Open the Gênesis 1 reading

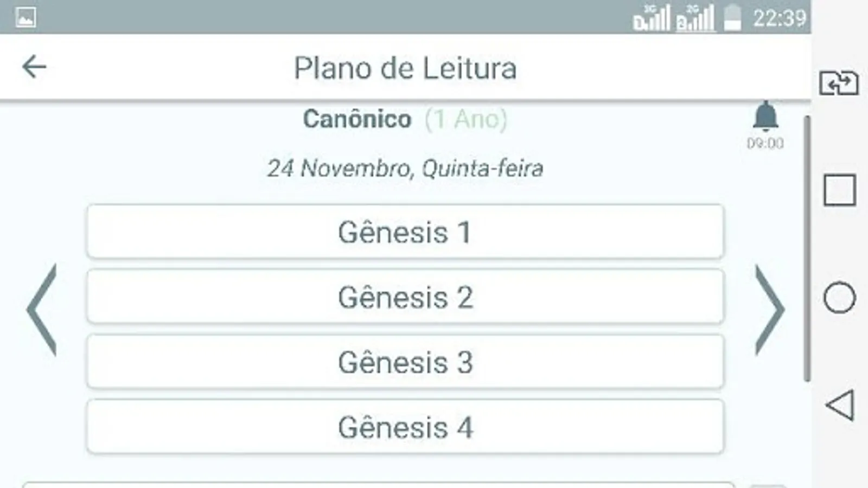[x=405, y=232]
